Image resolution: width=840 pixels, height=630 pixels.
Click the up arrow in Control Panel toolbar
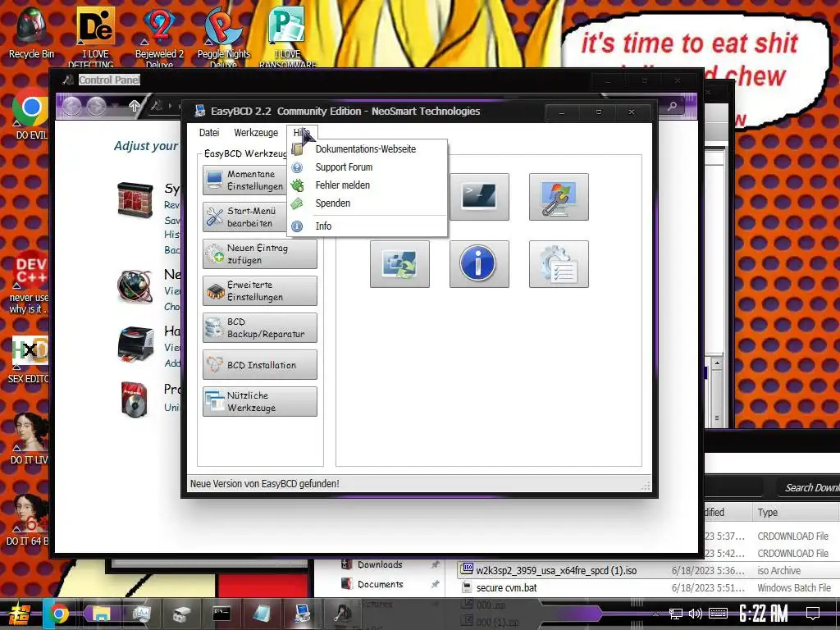pyautogui.click(x=134, y=106)
